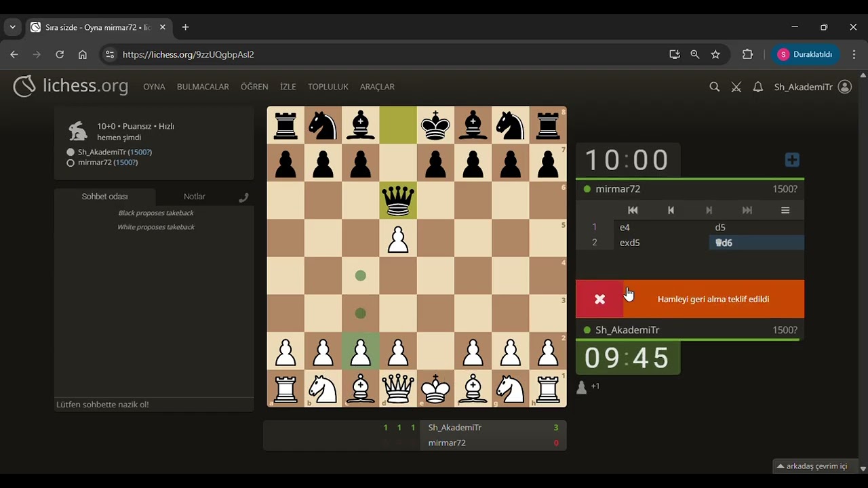Select the white rook on a1
This screenshot has height=488, width=868.
[285, 388]
